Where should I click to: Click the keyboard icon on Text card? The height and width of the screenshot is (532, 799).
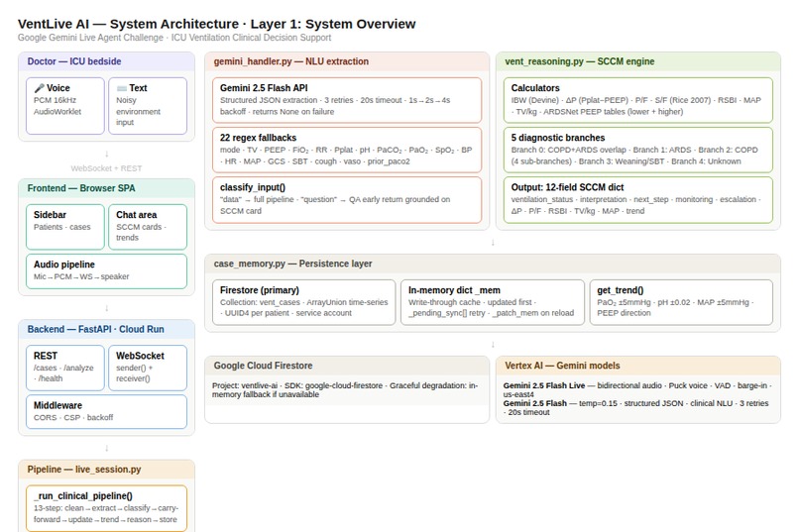click(x=121, y=88)
